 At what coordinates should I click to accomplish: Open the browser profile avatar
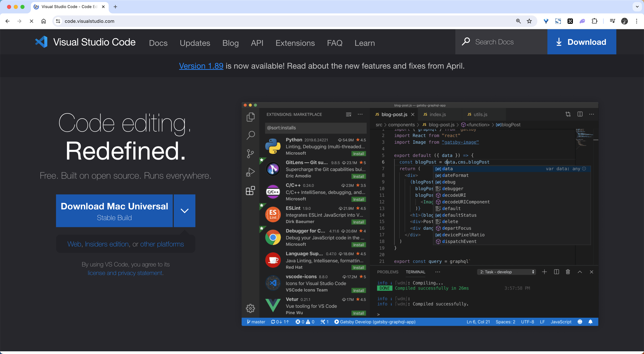pos(625,21)
